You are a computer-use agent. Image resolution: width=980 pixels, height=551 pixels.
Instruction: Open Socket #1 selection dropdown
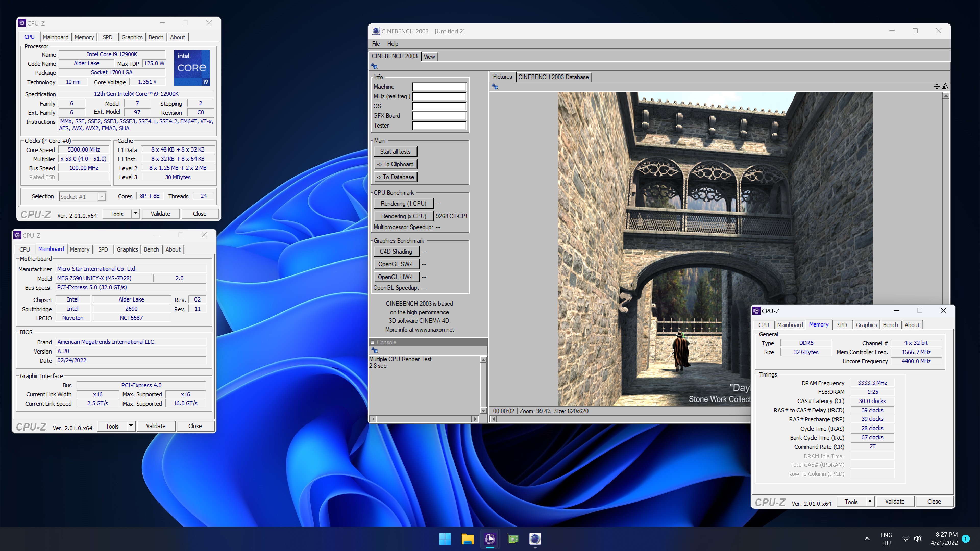101,197
